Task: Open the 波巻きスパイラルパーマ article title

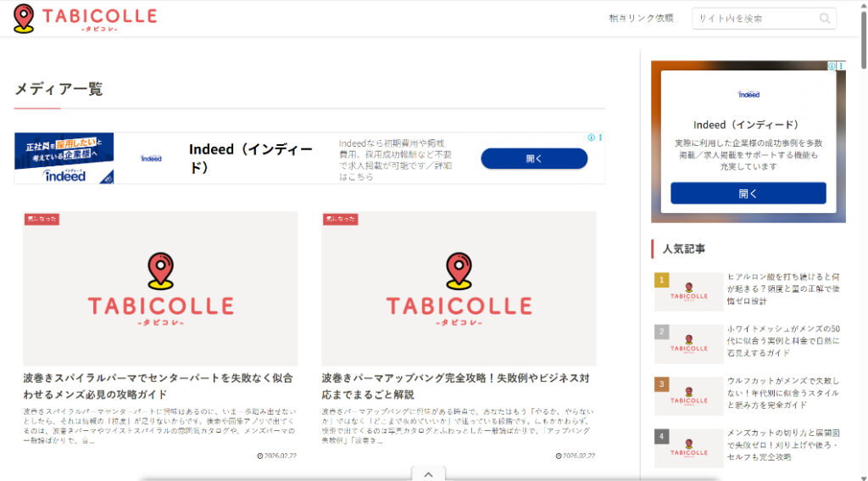Action: point(159,386)
